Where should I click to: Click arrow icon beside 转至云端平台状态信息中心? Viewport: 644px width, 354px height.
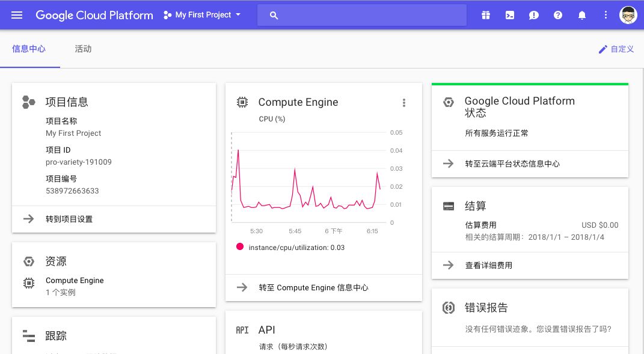(x=448, y=164)
